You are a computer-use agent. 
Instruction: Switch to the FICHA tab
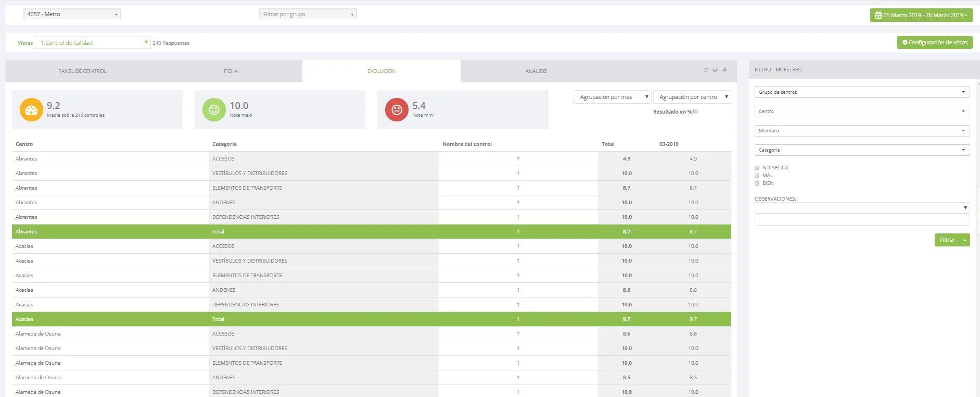coord(231,71)
